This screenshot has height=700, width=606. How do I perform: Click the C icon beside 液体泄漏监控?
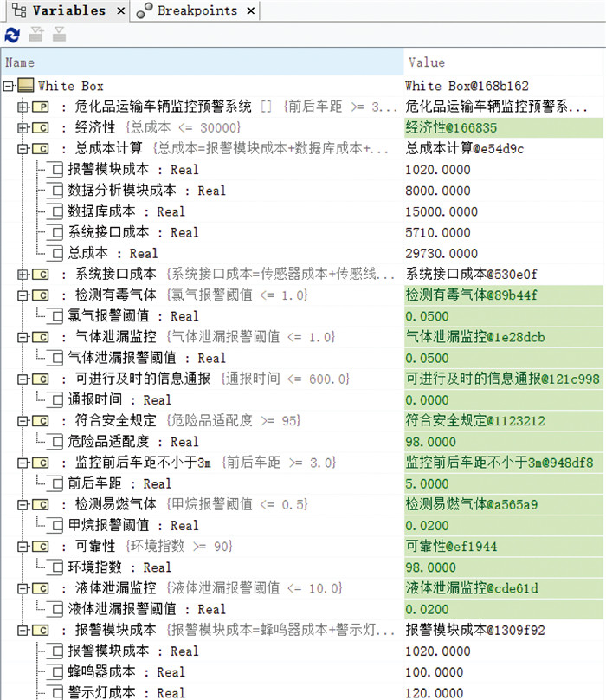pos(41,588)
